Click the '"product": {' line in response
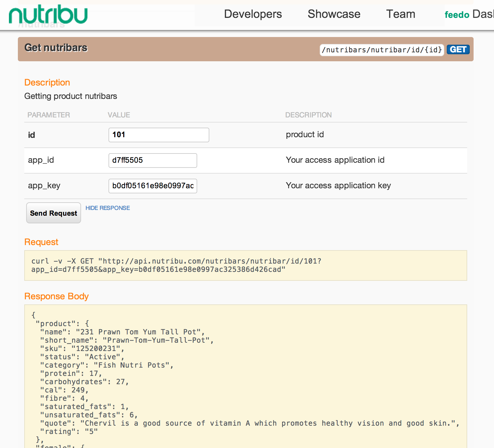Screen dimensions: 494x448 click(62, 324)
